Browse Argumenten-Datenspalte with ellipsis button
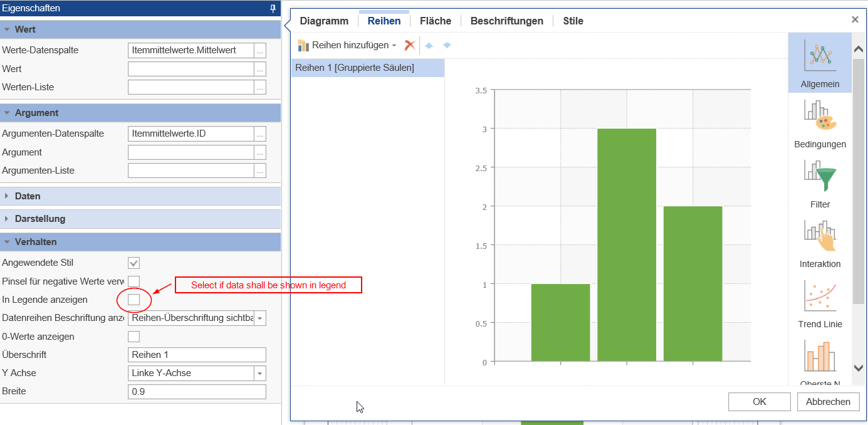This screenshot has height=425, width=868. click(260, 134)
